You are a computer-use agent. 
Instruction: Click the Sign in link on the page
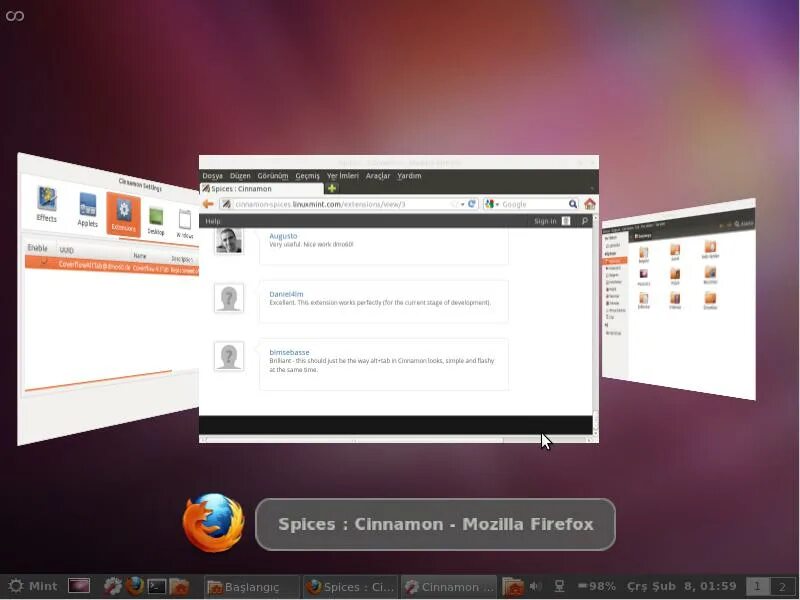click(x=545, y=221)
